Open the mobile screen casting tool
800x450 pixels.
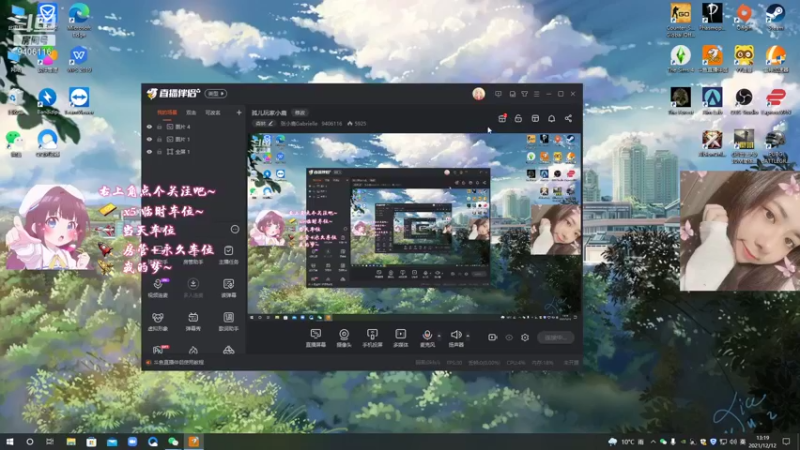(372, 338)
